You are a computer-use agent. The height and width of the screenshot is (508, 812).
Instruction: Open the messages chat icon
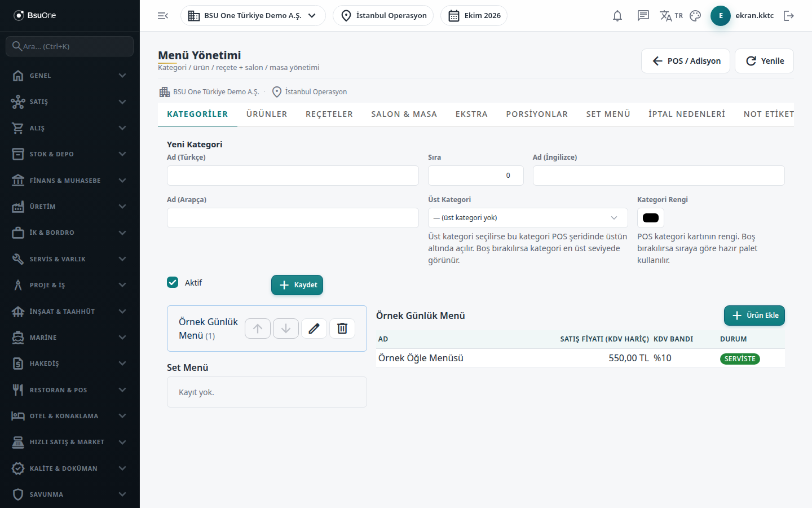coord(643,16)
